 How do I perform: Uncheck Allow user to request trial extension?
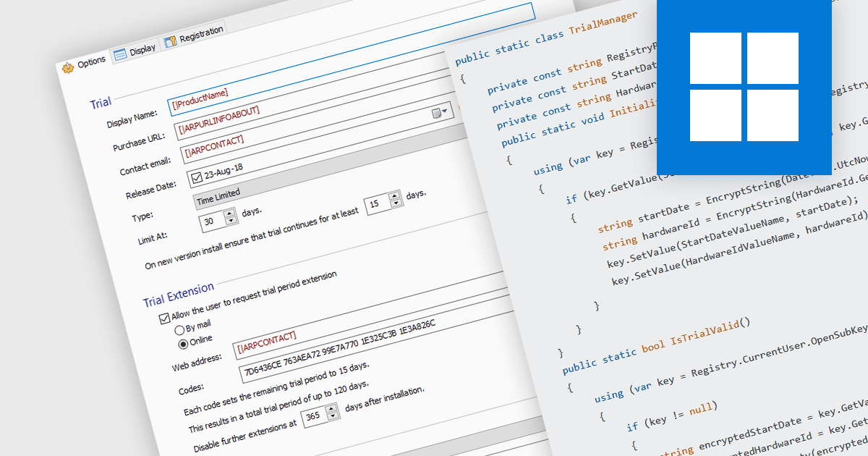(x=163, y=317)
